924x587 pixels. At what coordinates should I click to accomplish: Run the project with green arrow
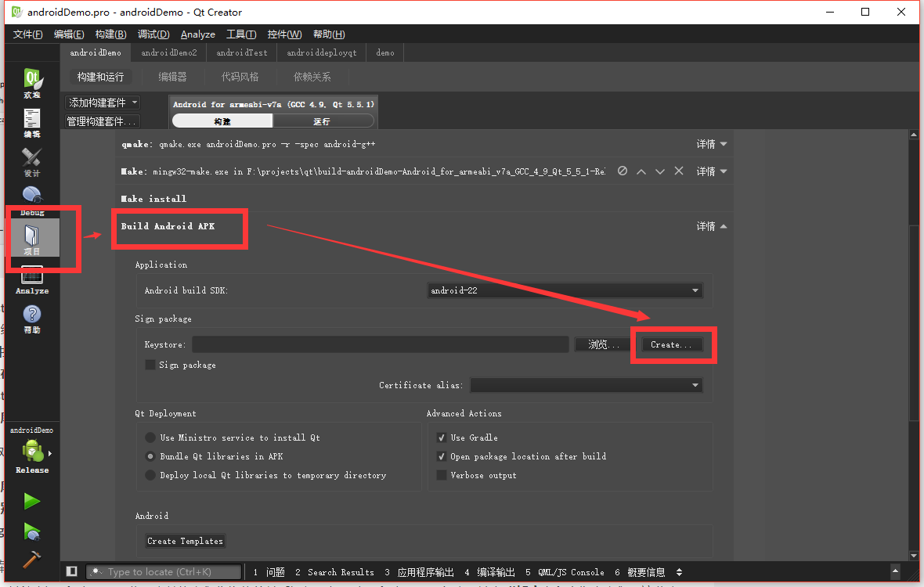(x=32, y=502)
